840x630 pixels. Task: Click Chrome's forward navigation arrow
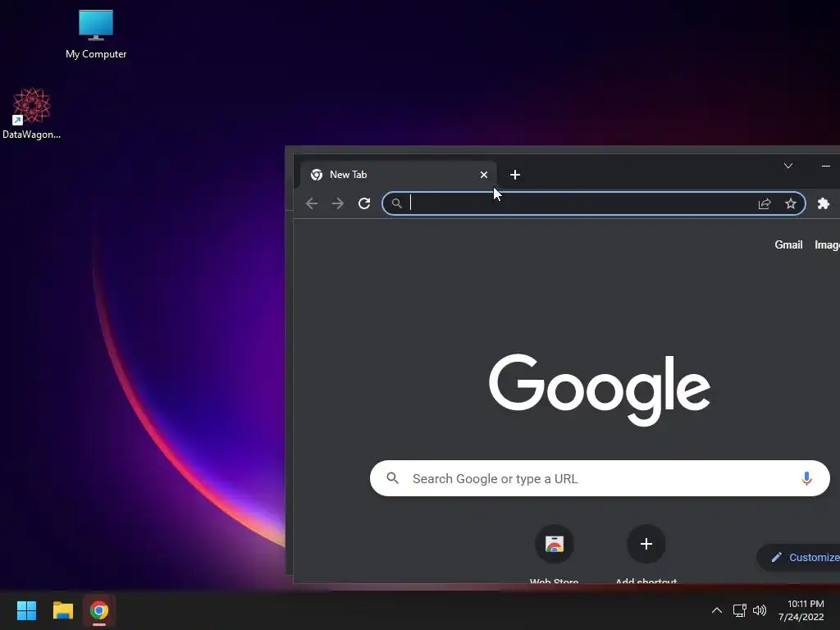click(x=337, y=203)
